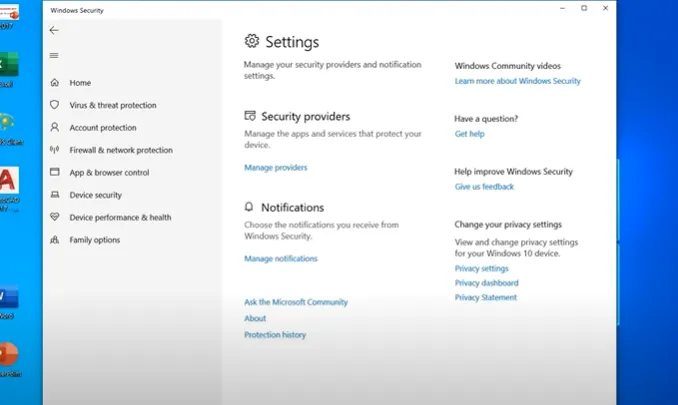This screenshot has width=678, height=405.
Task: Open Protection history link
Action: 275,335
